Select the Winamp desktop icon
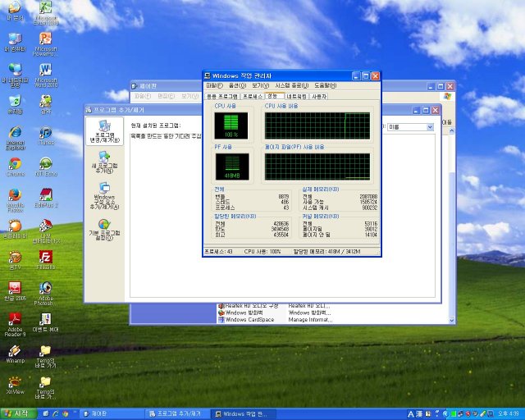 click(x=15, y=354)
